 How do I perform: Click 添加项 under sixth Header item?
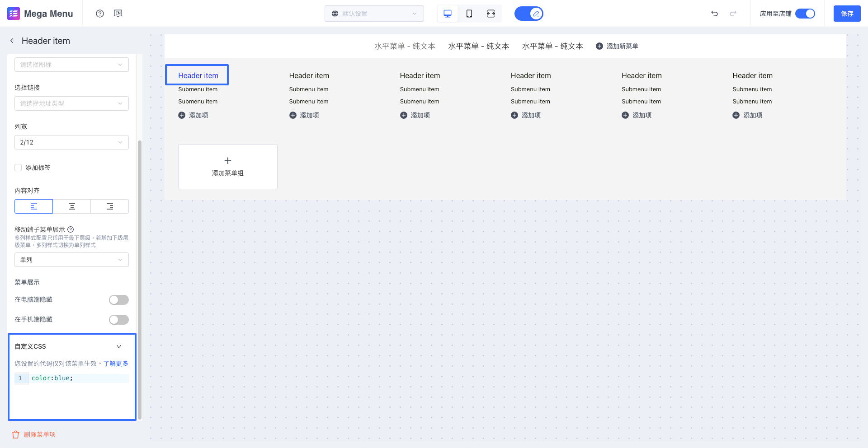click(747, 115)
